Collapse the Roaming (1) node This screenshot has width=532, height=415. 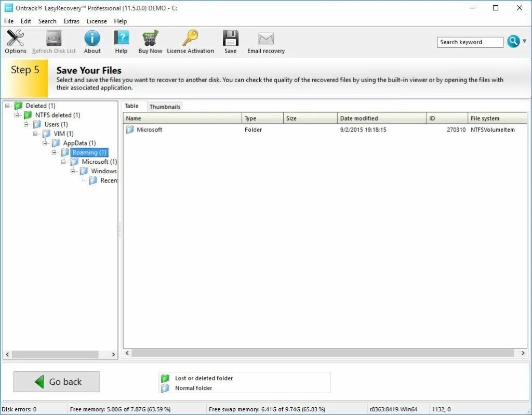54,152
